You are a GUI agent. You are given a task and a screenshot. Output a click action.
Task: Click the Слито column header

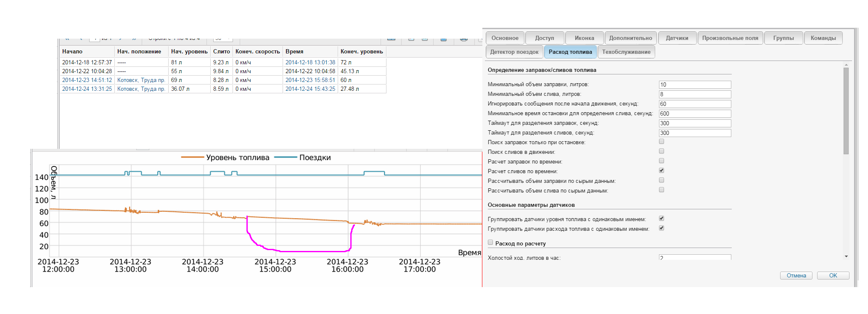[x=221, y=51]
